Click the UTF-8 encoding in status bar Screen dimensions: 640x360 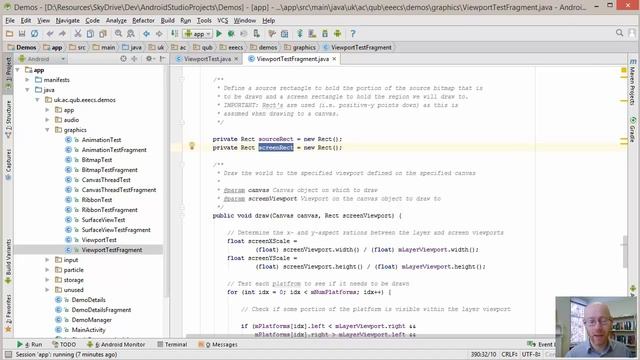[531, 354]
